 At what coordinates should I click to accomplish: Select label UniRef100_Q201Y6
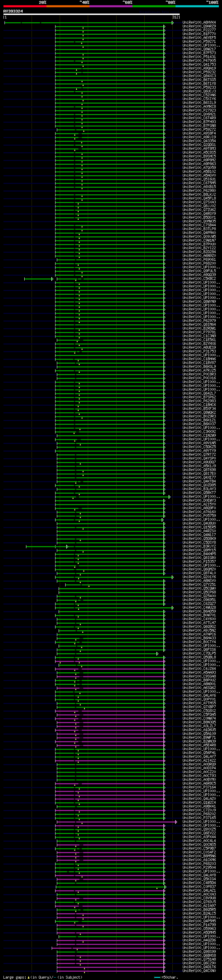coord(199,577)
